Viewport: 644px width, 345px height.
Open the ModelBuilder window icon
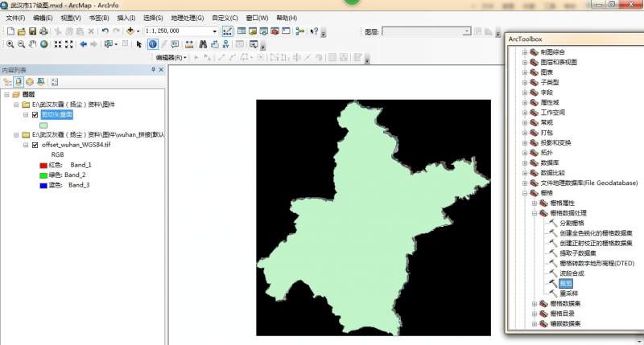(x=300, y=31)
